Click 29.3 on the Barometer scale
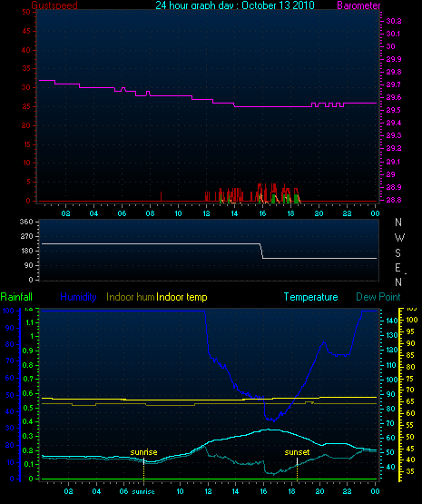The height and width of the screenshot is (504, 422). point(394,135)
